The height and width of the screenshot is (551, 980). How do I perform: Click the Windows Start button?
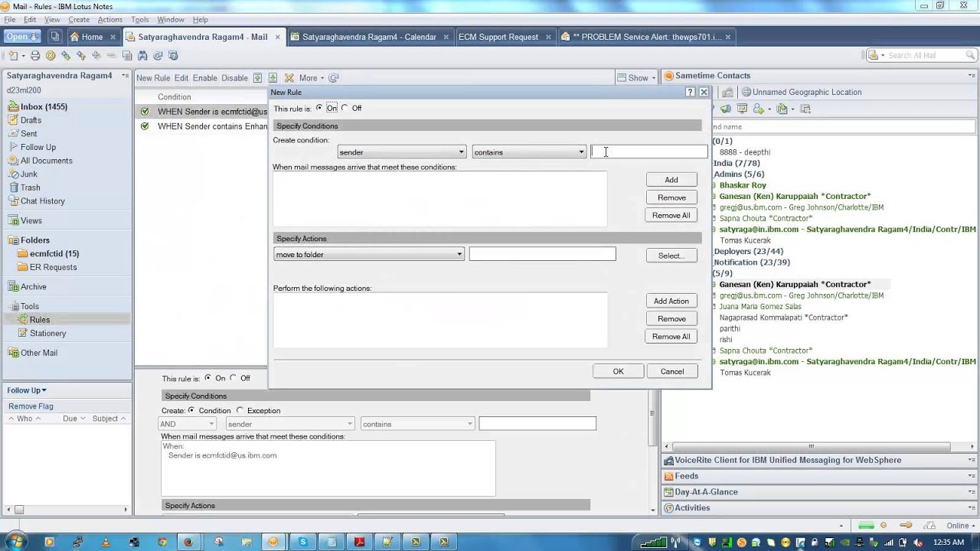[x=15, y=542]
